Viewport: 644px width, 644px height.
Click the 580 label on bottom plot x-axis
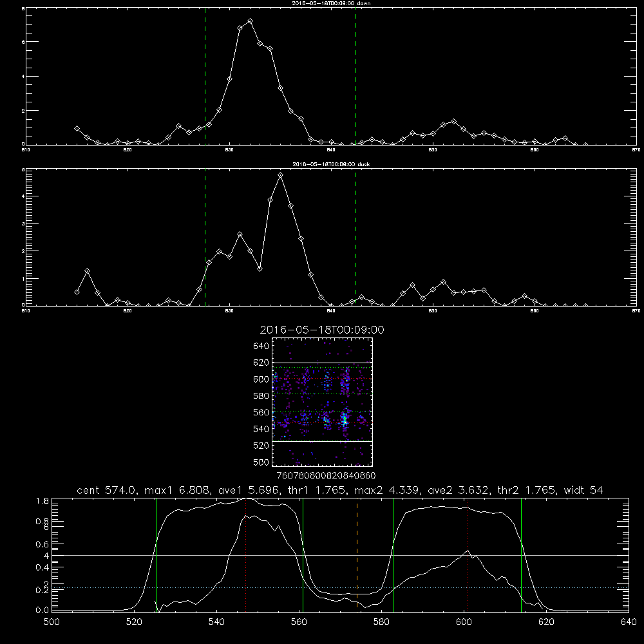(x=381, y=622)
